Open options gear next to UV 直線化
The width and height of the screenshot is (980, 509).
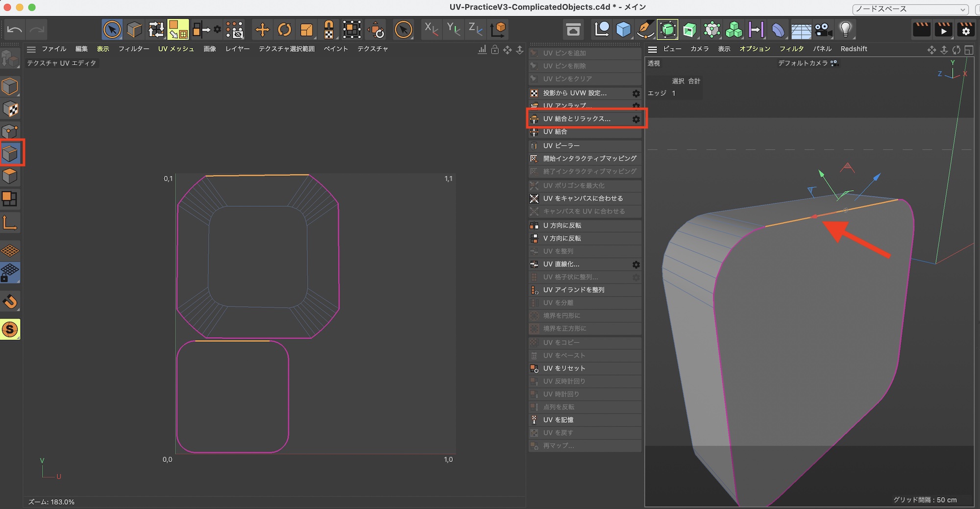636,265
